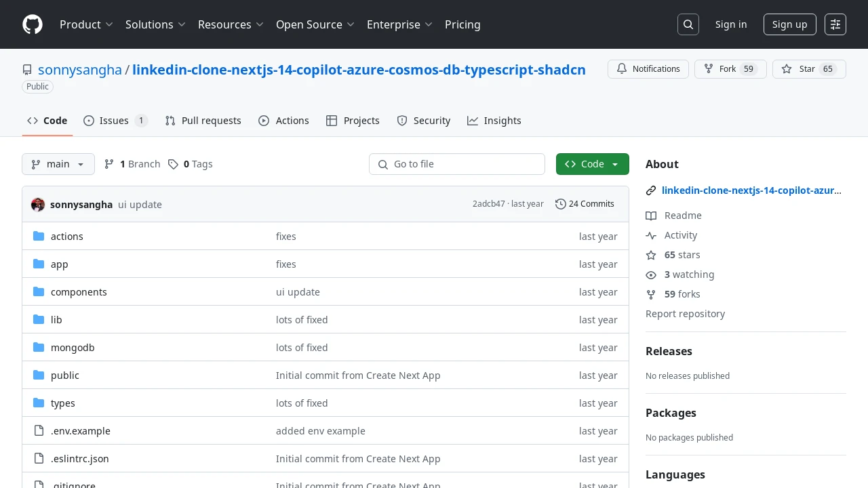
Task: Click the star count badge 65
Action: tap(828, 69)
